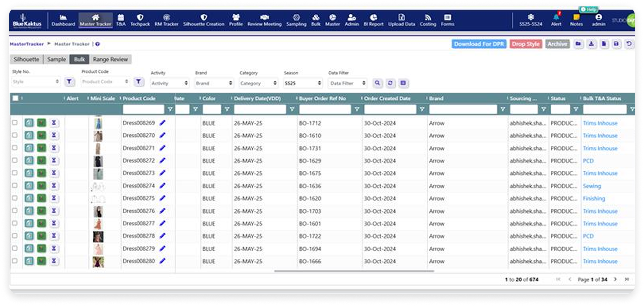
Task: Select the checkbox for Dress008278 row
Action: coord(15,236)
